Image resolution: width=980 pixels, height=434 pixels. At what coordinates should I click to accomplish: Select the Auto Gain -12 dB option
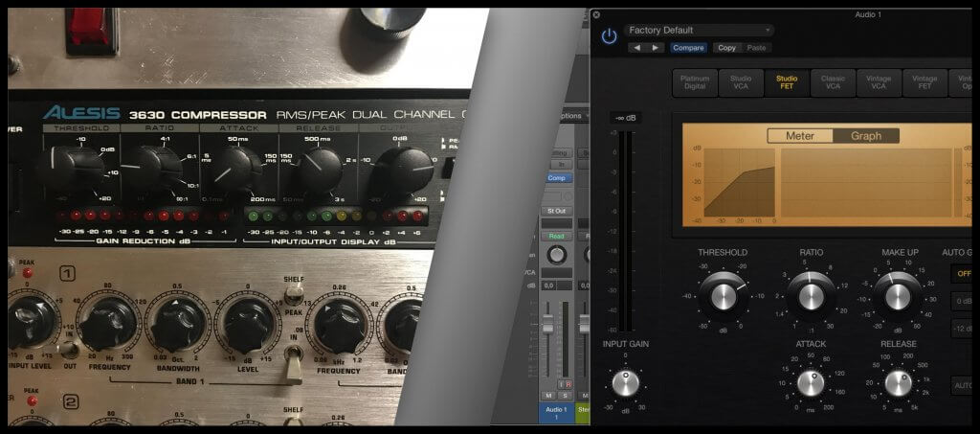click(x=963, y=329)
